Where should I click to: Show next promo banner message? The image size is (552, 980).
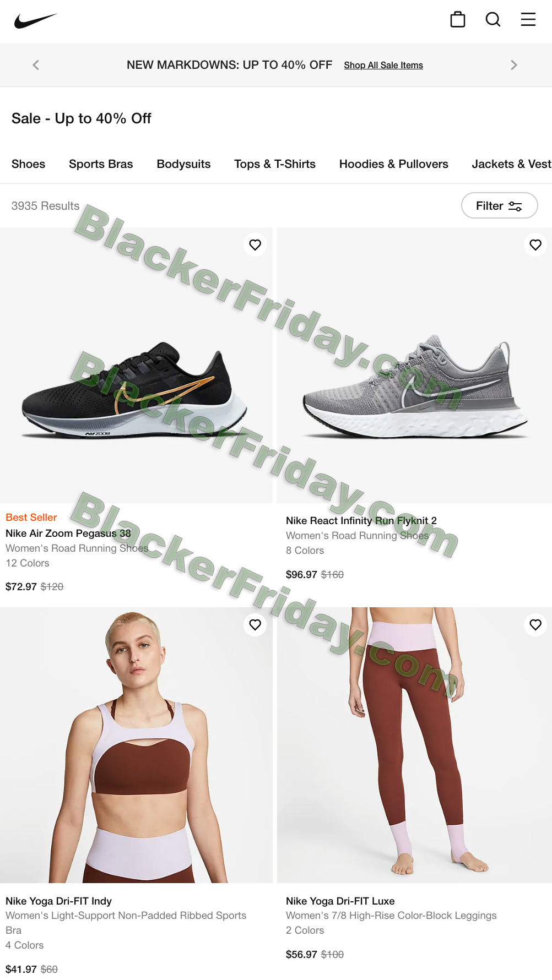pos(514,65)
